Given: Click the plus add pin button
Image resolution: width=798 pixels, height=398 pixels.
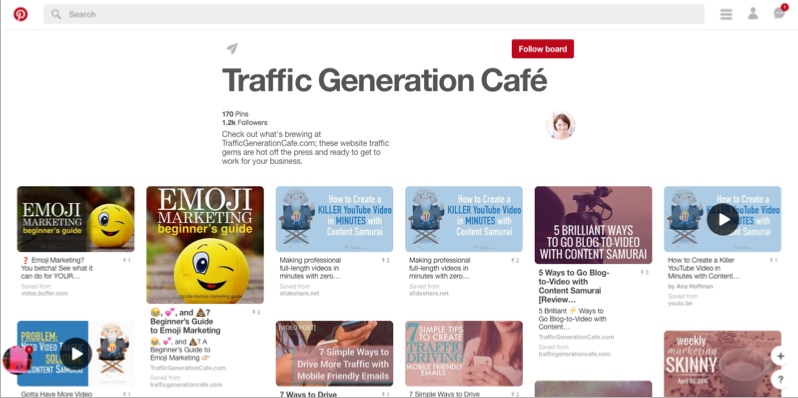Looking at the screenshot, I should pos(780,356).
